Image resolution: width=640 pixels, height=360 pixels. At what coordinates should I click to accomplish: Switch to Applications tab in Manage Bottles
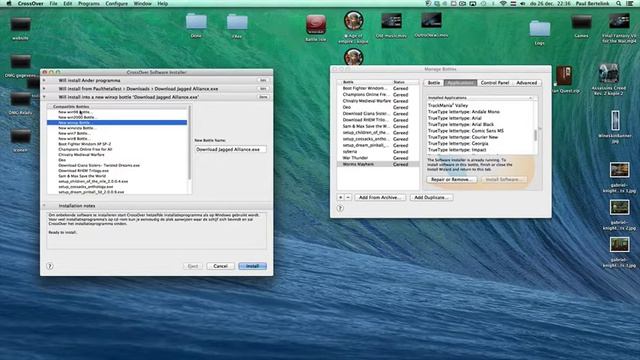coord(460,83)
